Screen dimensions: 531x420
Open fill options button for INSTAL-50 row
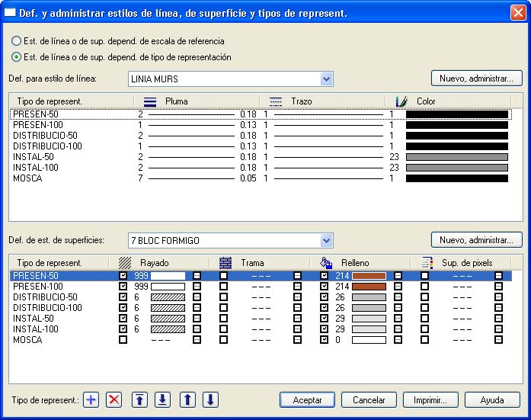[x=398, y=319]
